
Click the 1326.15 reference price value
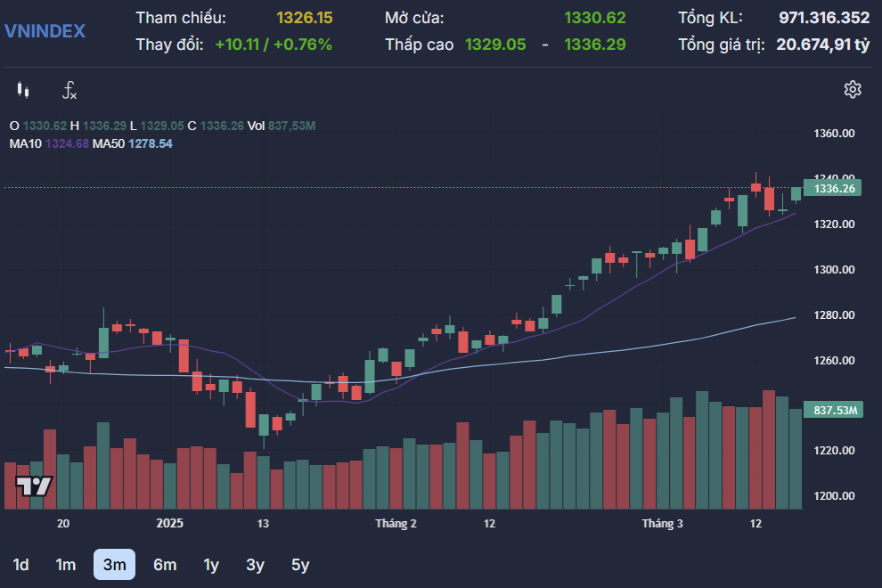305,18
